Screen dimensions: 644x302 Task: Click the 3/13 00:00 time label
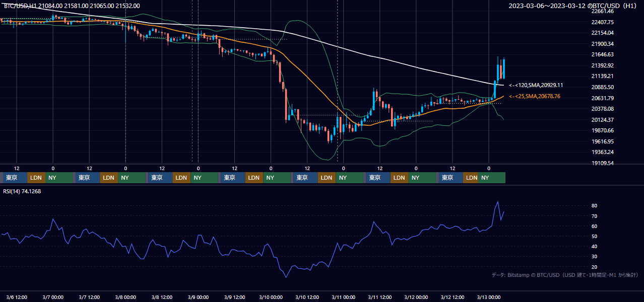coord(488,297)
